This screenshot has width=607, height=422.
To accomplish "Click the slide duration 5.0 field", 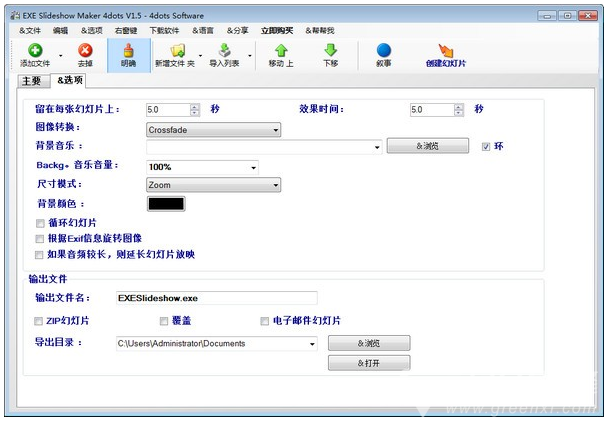I will point(168,110).
